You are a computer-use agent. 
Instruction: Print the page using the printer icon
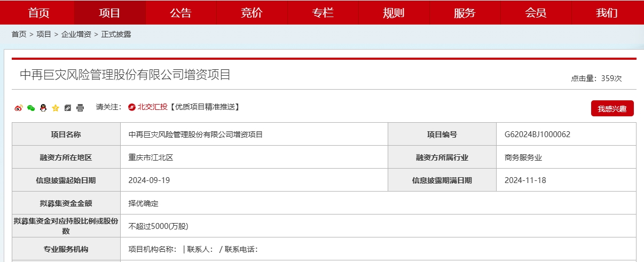point(80,108)
